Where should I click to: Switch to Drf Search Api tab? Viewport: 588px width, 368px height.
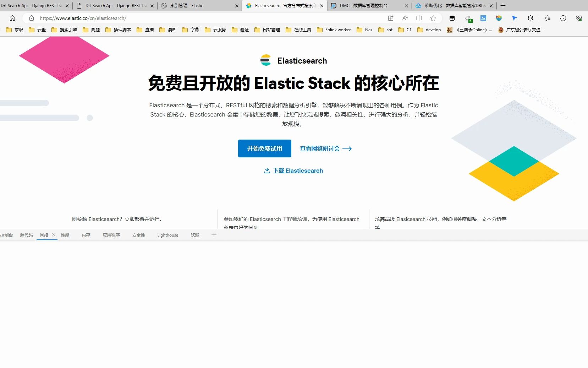click(31, 6)
